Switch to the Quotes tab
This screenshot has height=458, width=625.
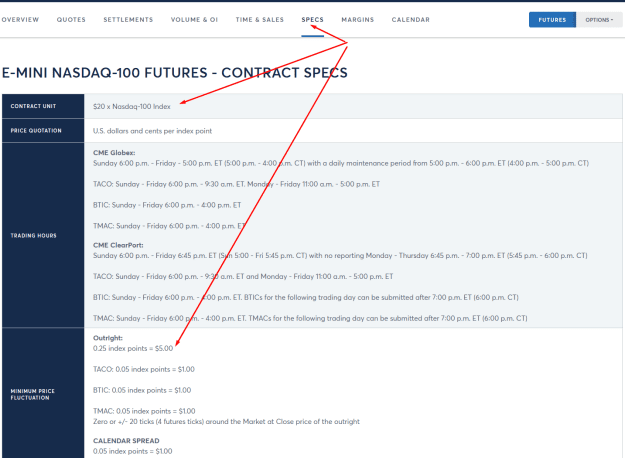tap(71, 20)
